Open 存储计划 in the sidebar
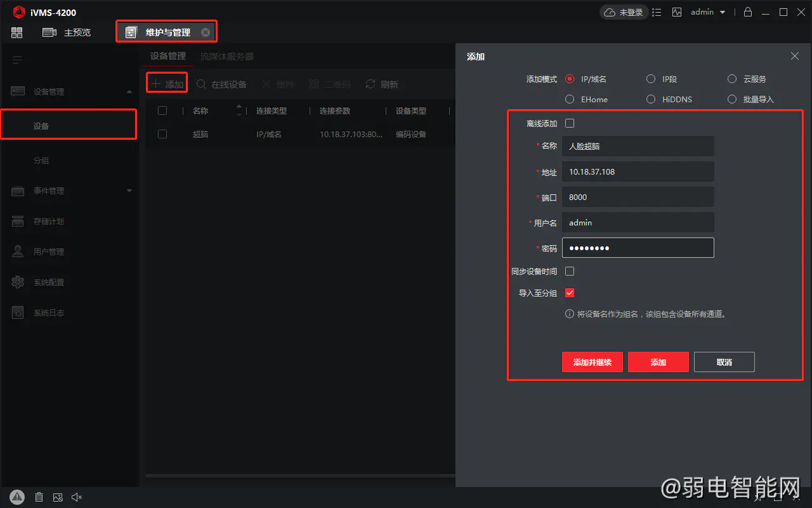 pyautogui.click(x=49, y=221)
